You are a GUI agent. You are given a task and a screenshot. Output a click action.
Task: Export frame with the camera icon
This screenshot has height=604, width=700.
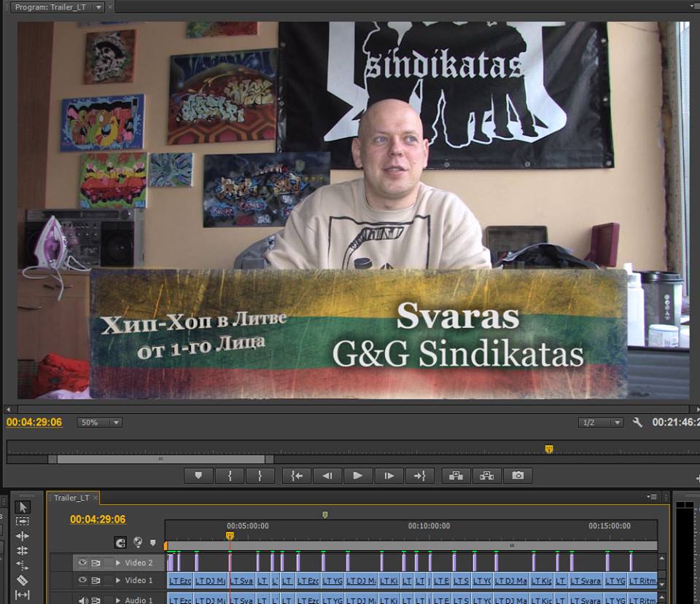[x=518, y=476]
